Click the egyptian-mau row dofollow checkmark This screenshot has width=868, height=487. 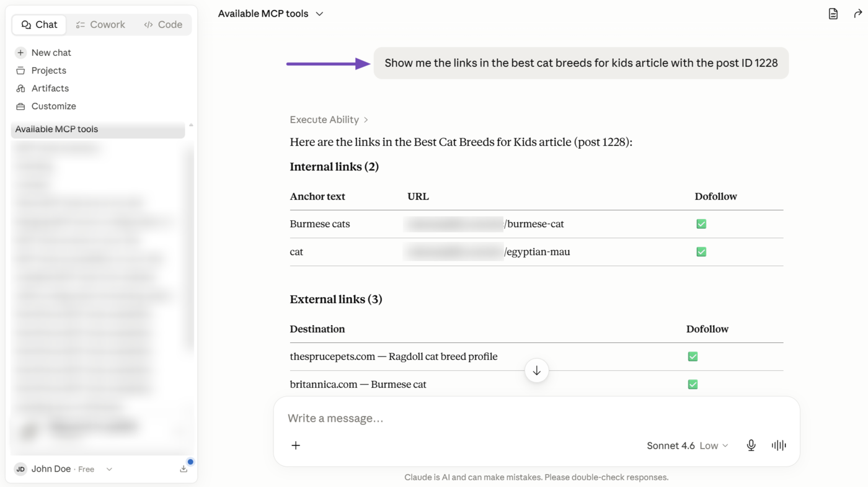coord(701,252)
